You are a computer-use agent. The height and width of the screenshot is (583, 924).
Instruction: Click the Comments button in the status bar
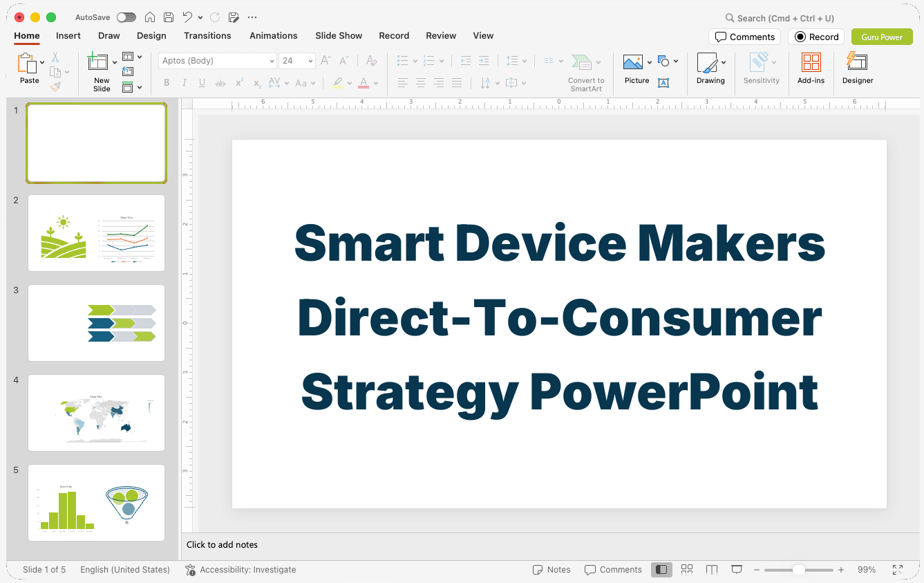[613, 570]
